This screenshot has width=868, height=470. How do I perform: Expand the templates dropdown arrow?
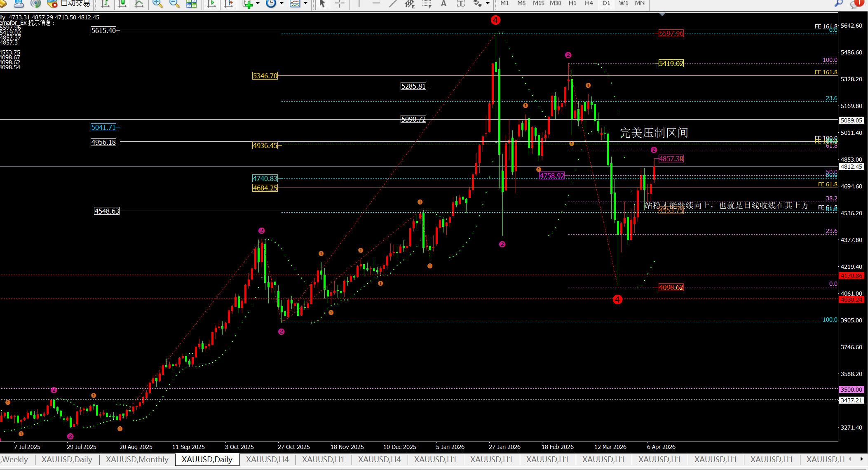[x=306, y=3]
